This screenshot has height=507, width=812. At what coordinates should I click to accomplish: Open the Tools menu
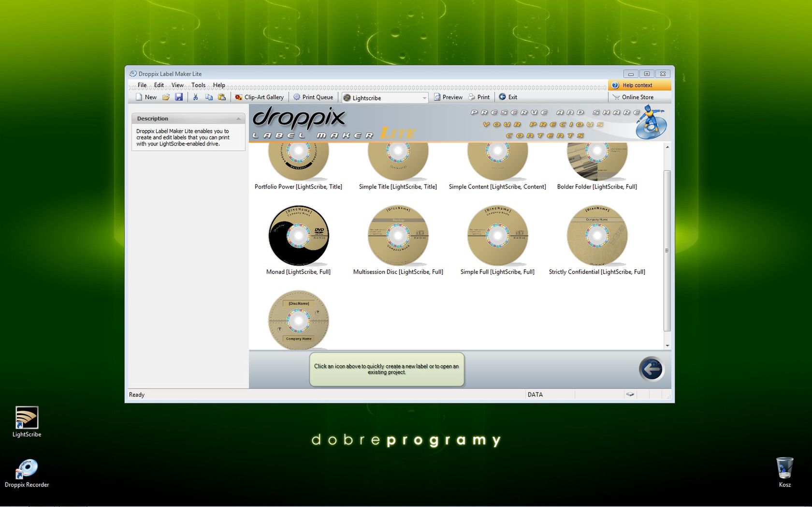(198, 85)
